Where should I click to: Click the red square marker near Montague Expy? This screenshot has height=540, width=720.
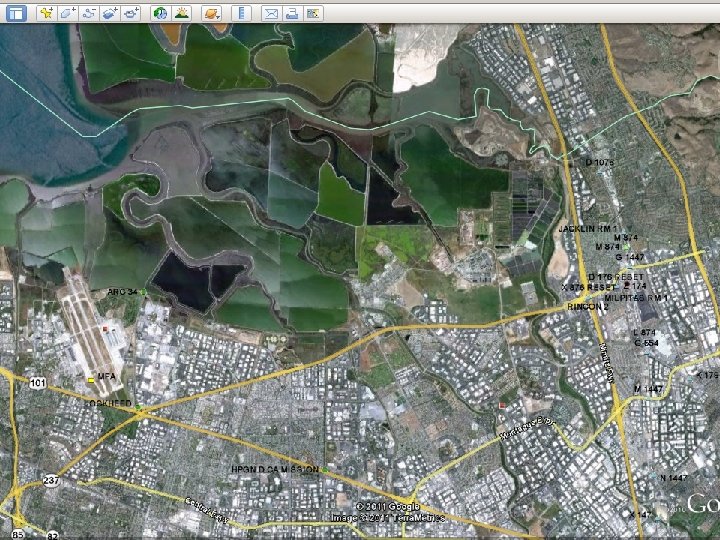(502, 406)
